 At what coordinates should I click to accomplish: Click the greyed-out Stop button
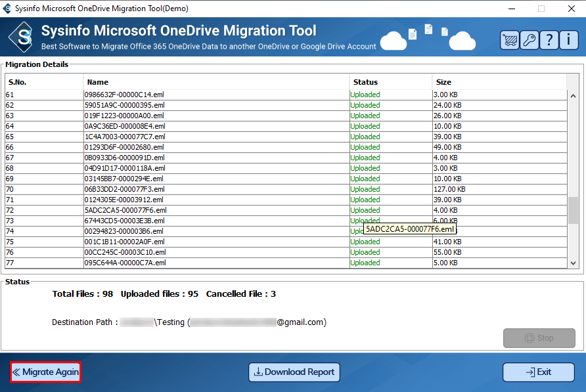(x=539, y=338)
